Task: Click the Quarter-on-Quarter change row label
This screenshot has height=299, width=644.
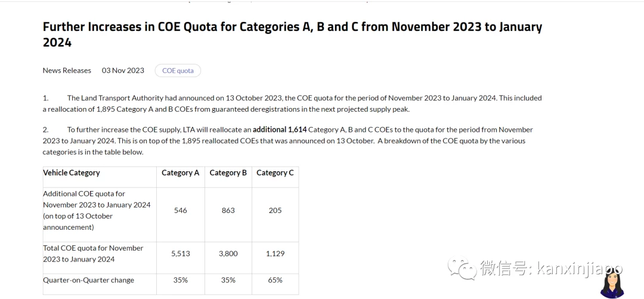Action: click(x=89, y=280)
